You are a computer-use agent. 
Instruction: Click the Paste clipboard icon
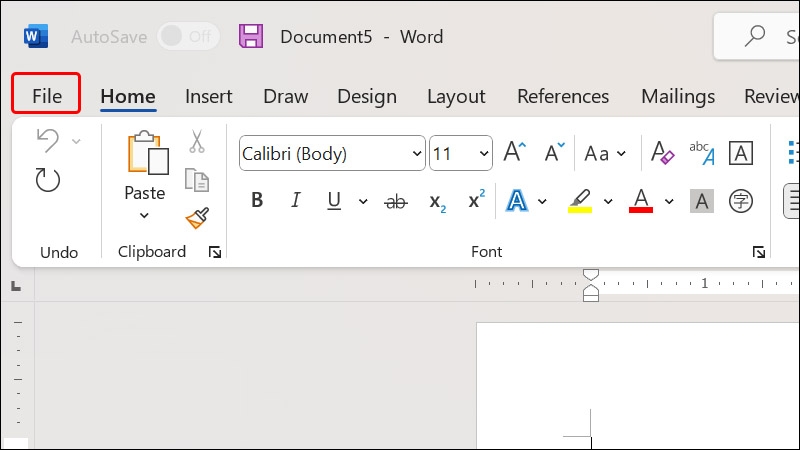pyautogui.click(x=147, y=153)
